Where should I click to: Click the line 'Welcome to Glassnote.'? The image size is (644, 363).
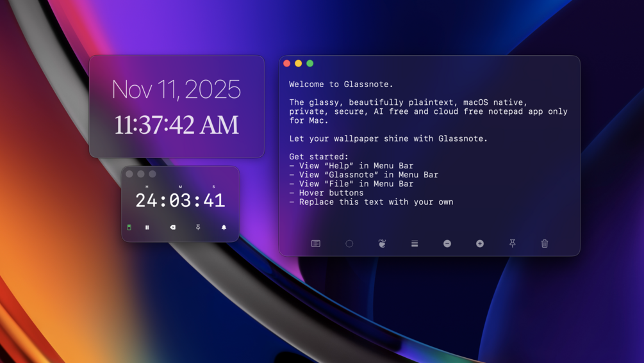[341, 84]
